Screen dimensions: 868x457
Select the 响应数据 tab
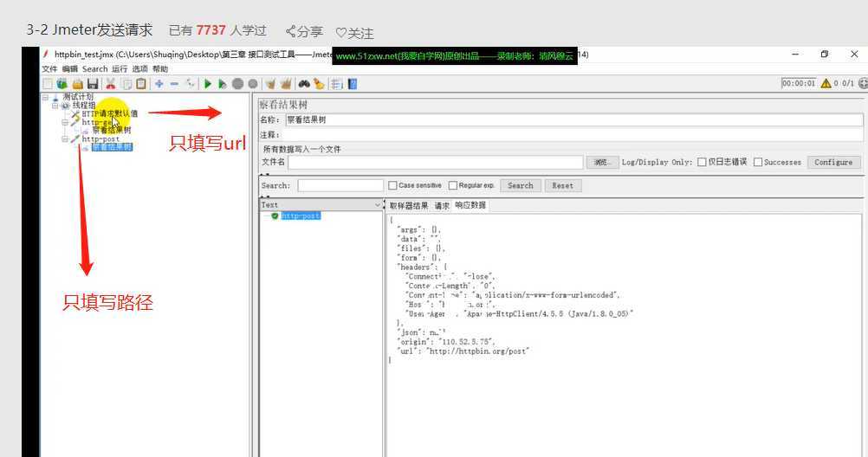(x=470, y=205)
